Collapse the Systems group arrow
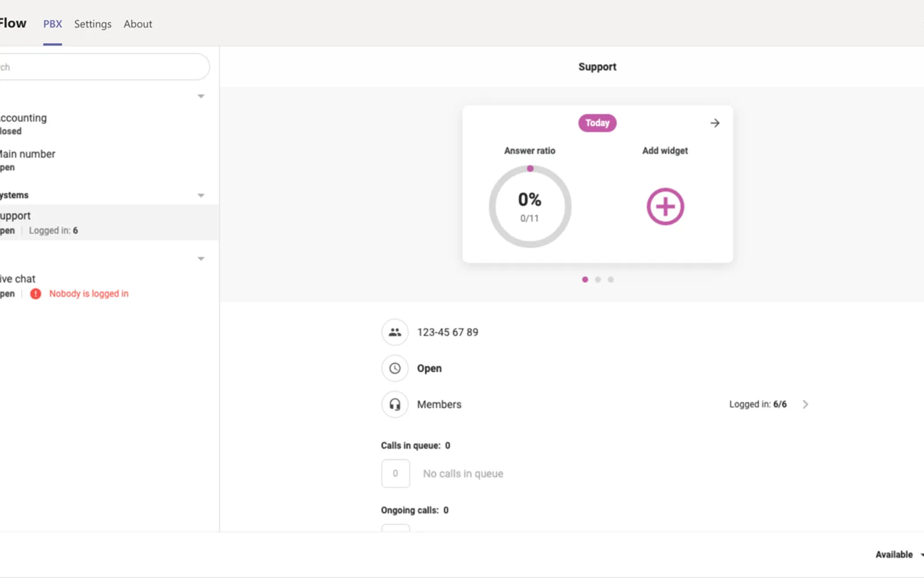Viewport: 924px width, 578px height. click(201, 195)
